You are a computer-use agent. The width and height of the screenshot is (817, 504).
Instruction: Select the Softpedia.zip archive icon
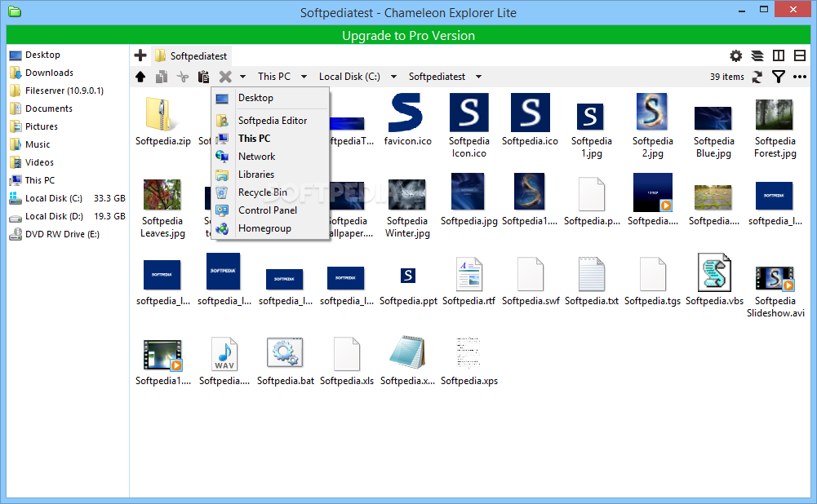(x=162, y=113)
